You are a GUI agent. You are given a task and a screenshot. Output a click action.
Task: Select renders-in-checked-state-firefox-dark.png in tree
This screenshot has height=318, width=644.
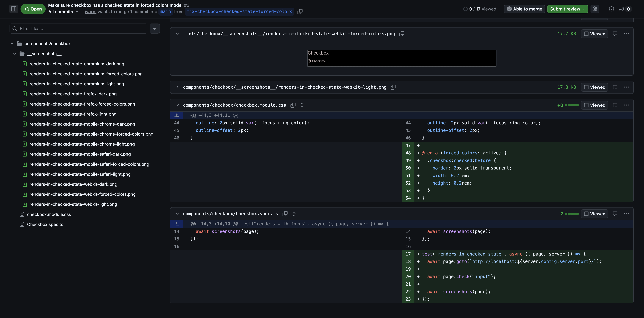tap(73, 94)
